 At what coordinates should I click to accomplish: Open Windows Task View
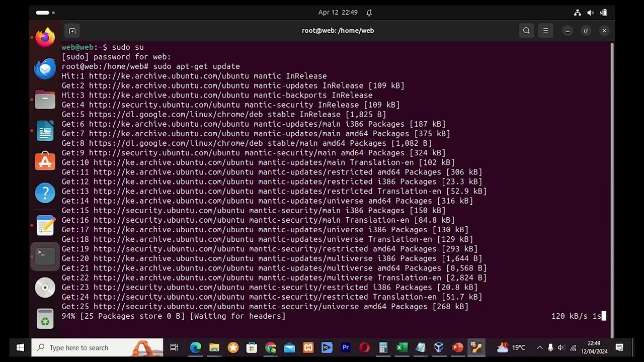pos(174,347)
